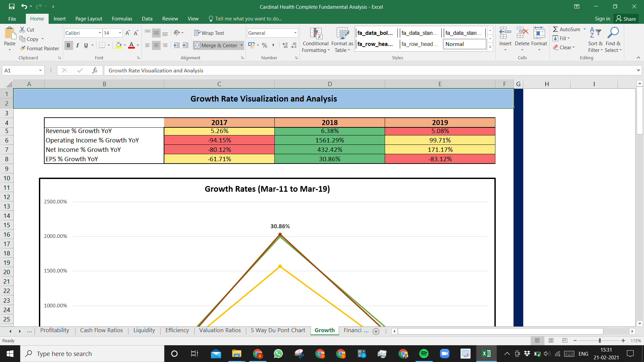Apply the fill color bucket

point(118,45)
